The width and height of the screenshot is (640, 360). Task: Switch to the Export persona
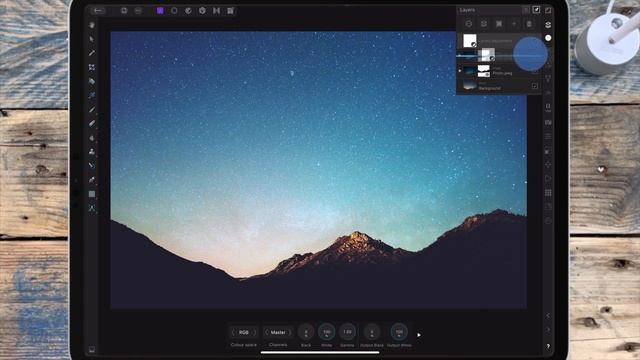tap(231, 11)
